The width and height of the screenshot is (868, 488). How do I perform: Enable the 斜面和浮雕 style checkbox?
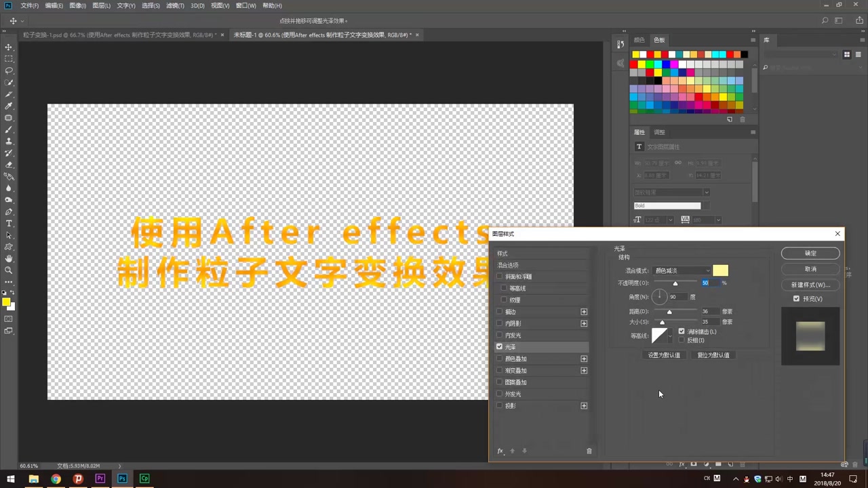pyautogui.click(x=500, y=277)
